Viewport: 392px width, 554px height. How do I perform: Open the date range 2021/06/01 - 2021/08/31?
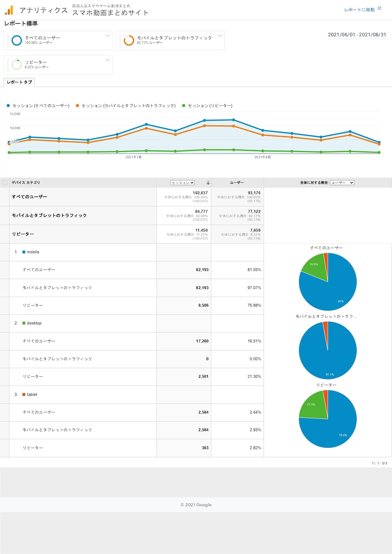tap(357, 34)
